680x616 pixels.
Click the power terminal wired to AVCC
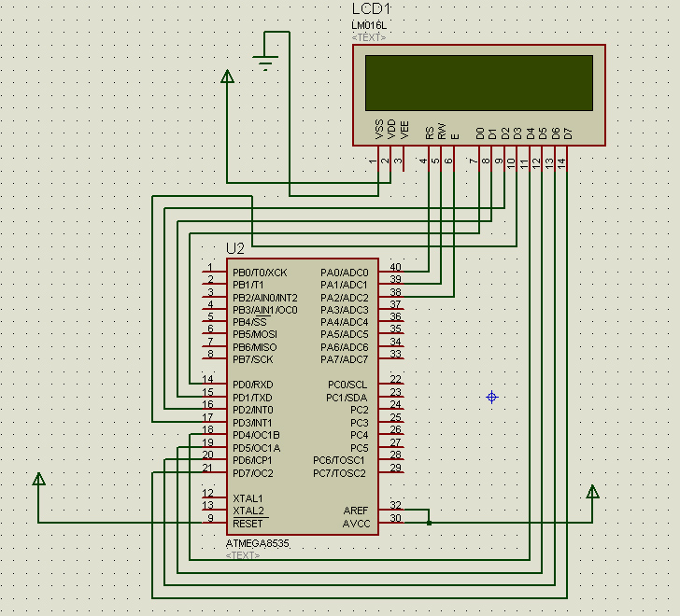[x=591, y=492]
